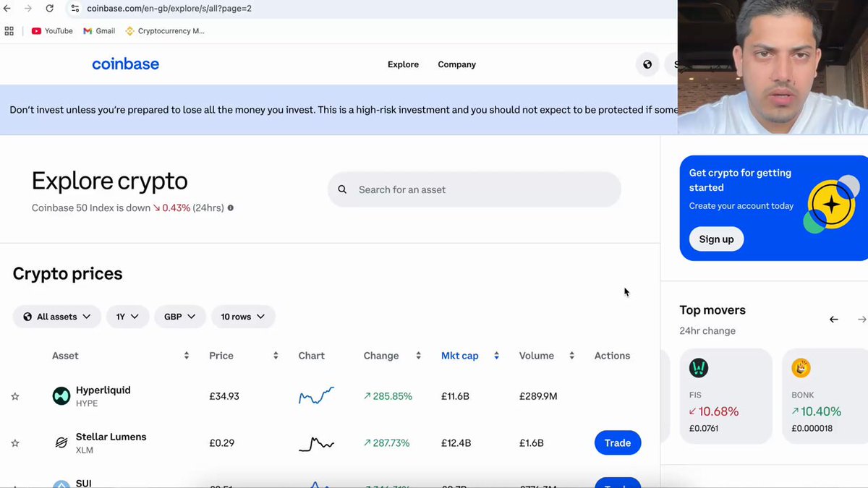
Task: Click the Hyperliquid asset icon
Action: coord(61,396)
